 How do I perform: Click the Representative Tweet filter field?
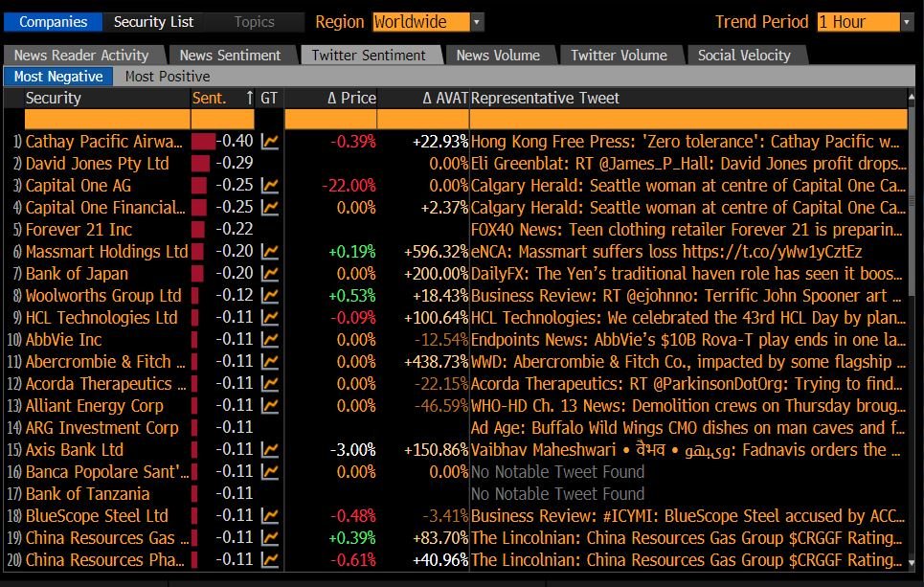[x=688, y=119]
